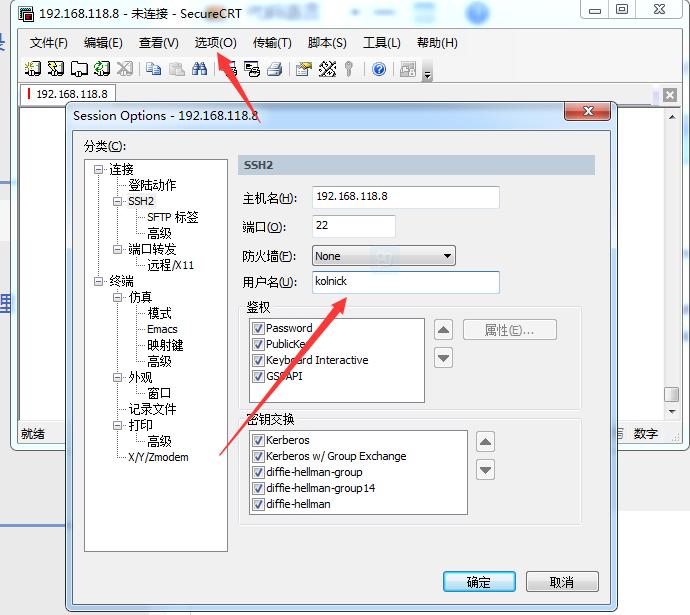Image resolution: width=690 pixels, height=615 pixels.
Task: Click the 用户名 field containing kolnick
Action: click(406, 282)
